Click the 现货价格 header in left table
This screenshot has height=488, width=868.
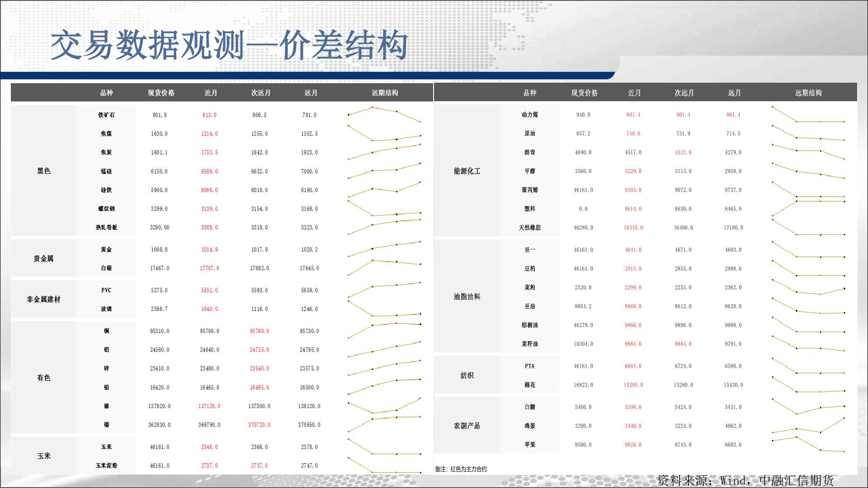click(x=161, y=93)
